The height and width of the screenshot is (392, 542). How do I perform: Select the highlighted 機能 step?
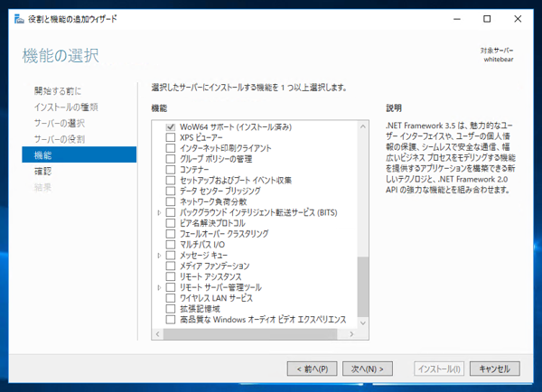pyautogui.click(x=79, y=154)
